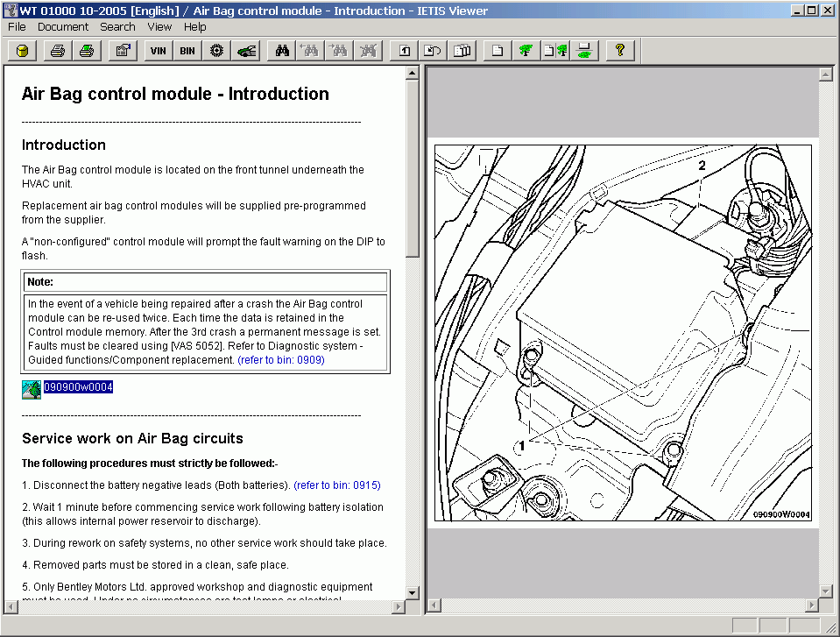The width and height of the screenshot is (840, 637).
Task: Click the 090900w0004 figure reference link
Action: point(79,387)
